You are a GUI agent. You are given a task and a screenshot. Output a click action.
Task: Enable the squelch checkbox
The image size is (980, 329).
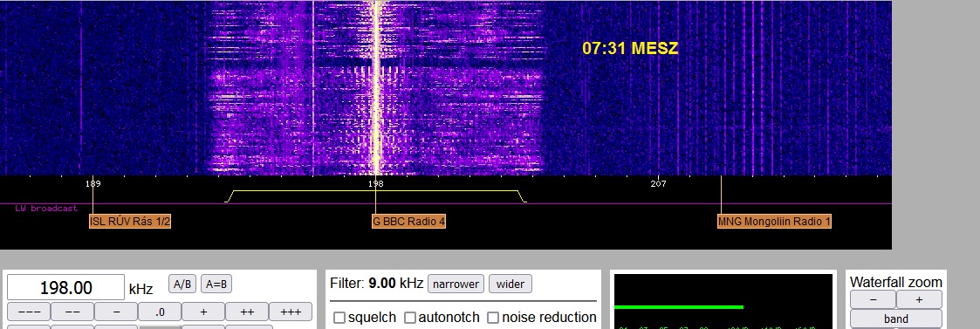[339, 318]
